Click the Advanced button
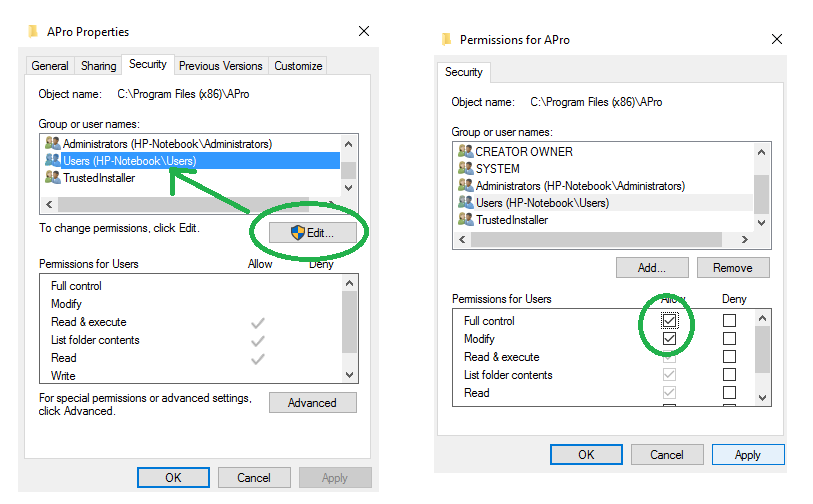 tap(312, 403)
